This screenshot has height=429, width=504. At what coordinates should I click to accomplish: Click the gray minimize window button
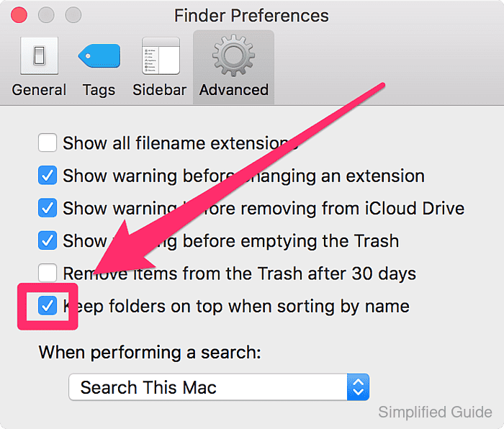pos(46,15)
